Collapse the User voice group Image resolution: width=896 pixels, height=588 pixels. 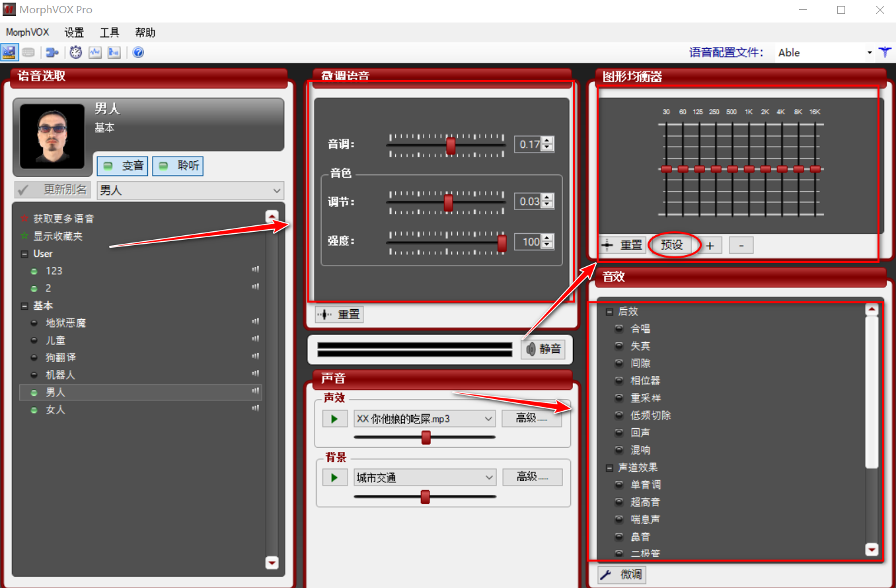(24, 254)
